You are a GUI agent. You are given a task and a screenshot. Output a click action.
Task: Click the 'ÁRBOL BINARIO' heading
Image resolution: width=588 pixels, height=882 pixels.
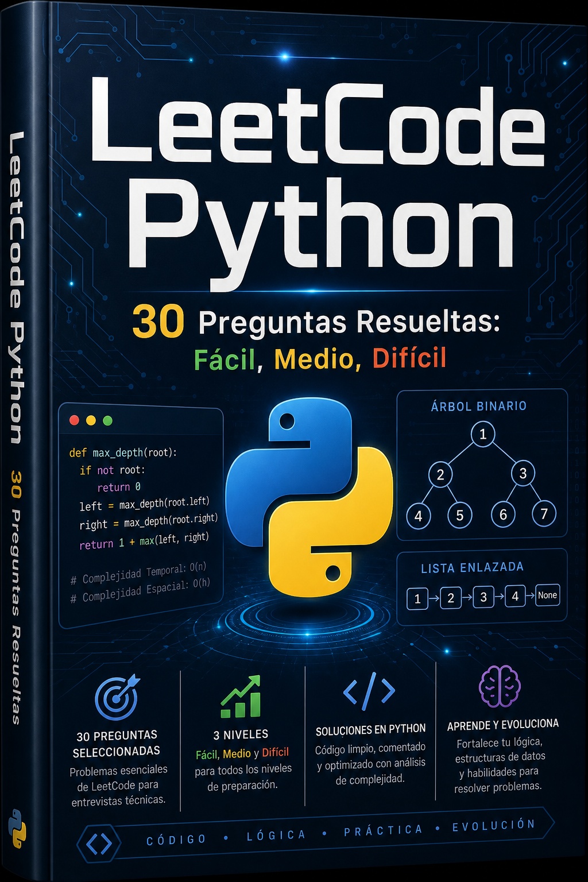pos(479,406)
